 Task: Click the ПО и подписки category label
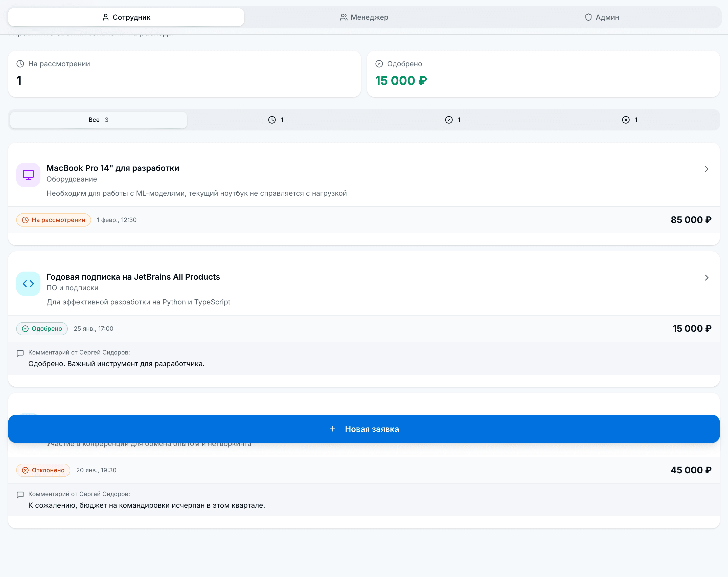pos(72,288)
